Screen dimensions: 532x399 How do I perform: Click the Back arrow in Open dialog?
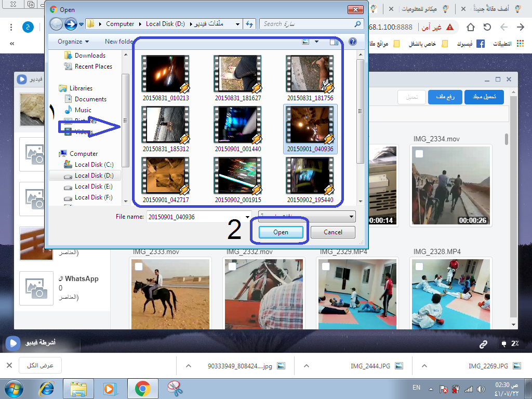[x=56, y=24]
